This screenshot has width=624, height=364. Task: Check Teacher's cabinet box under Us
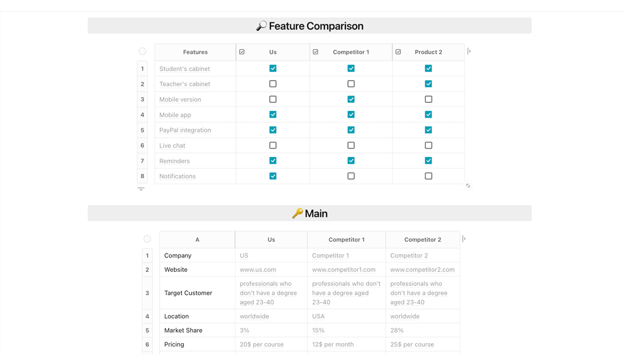coord(273,84)
